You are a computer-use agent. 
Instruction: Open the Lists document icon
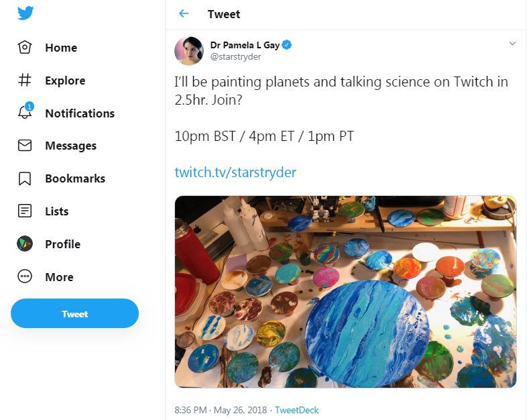(25, 211)
